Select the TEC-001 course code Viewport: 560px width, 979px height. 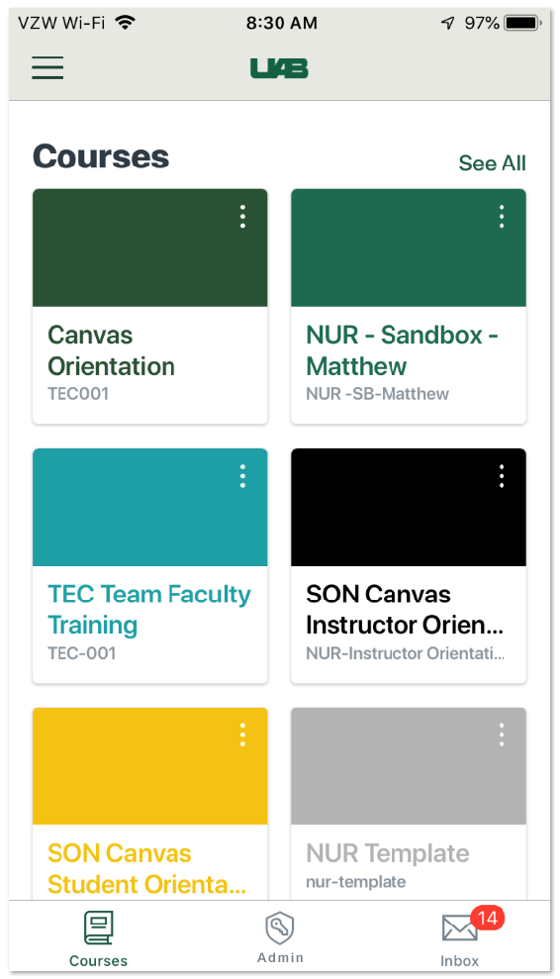pyautogui.click(x=82, y=653)
